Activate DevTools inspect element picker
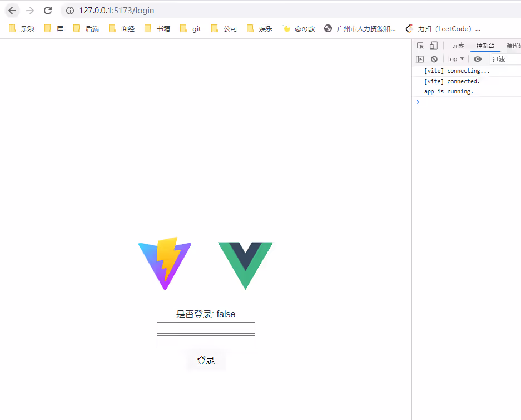 [x=420, y=46]
